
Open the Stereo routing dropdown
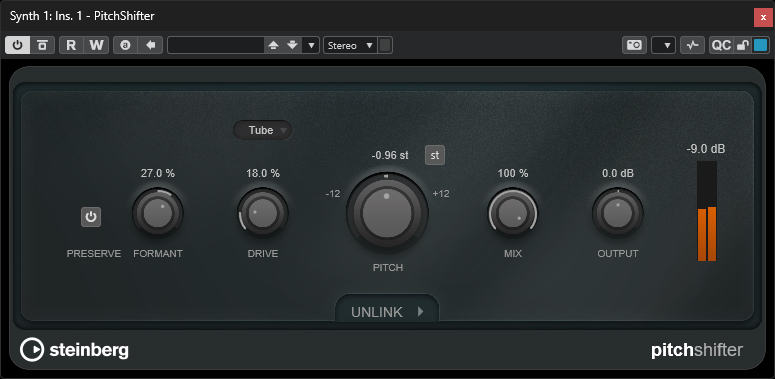(350, 45)
